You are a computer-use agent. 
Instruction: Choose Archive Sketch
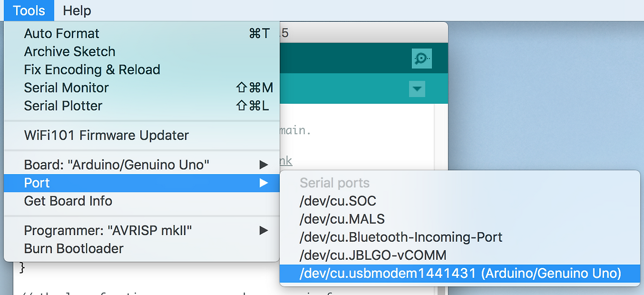click(x=69, y=51)
